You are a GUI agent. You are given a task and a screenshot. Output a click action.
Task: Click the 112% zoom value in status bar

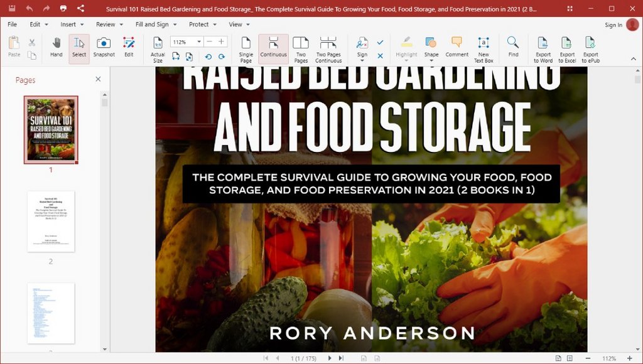point(609,359)
